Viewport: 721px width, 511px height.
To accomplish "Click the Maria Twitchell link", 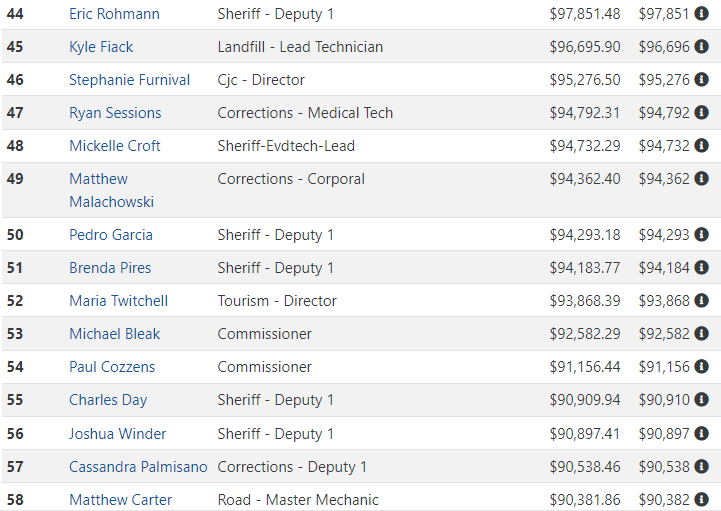I will [x=119, y=301].
